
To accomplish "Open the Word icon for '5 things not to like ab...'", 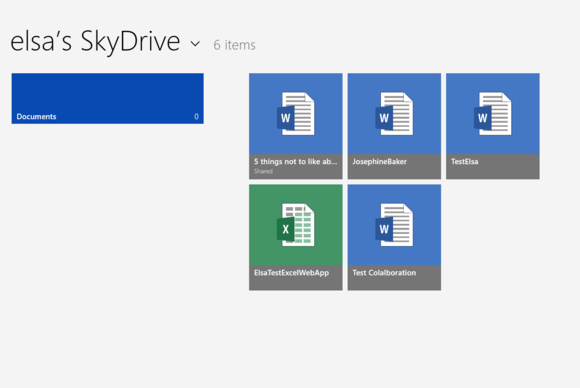I will 296,114.
